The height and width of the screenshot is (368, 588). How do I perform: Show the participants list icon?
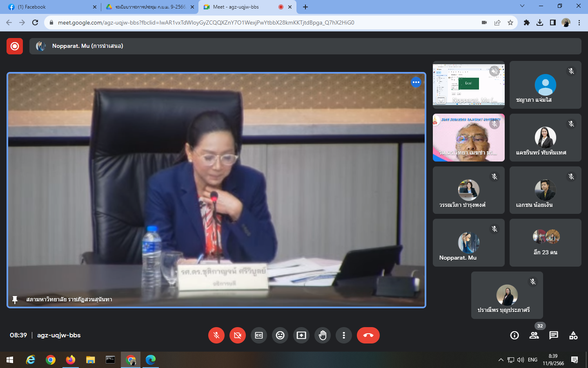(534, 335)
